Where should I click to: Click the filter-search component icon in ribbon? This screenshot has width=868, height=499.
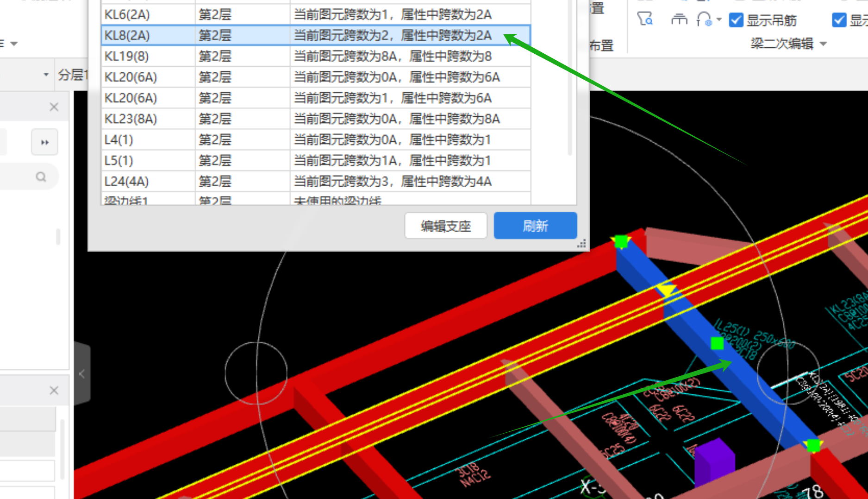645,19
